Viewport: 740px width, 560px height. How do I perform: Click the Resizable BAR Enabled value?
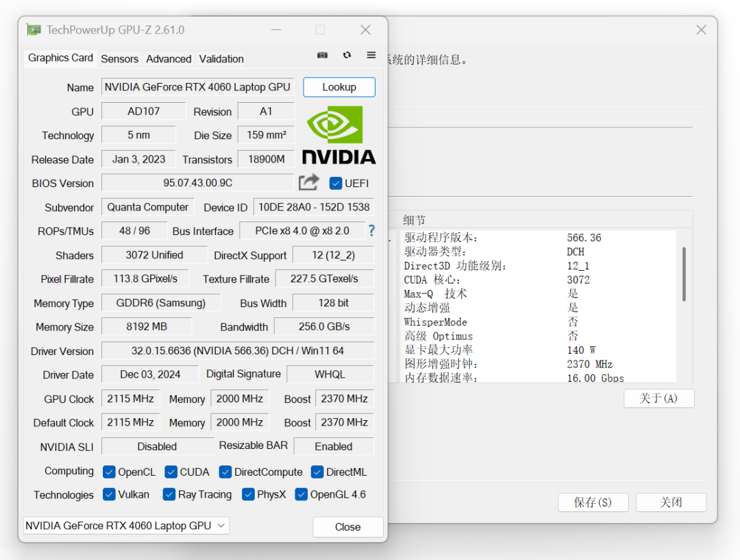pyautogui.click(x=334, y=446)
